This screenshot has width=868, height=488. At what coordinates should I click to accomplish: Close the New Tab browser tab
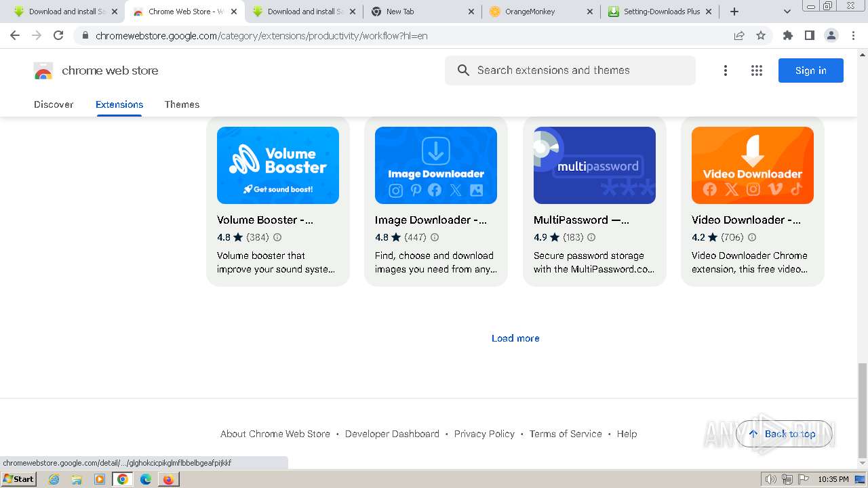[x=471, y=12]
